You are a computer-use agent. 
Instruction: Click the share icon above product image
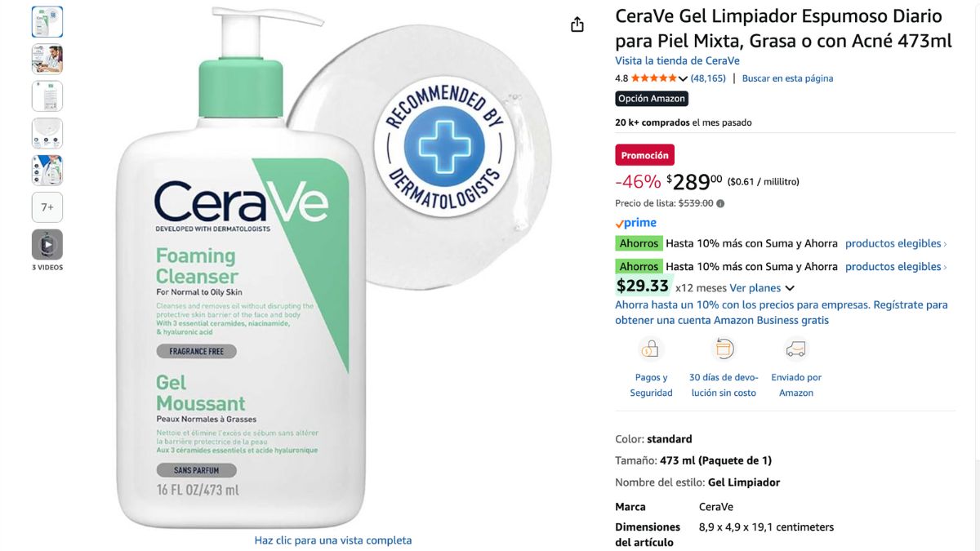click(x=577, y=24)
